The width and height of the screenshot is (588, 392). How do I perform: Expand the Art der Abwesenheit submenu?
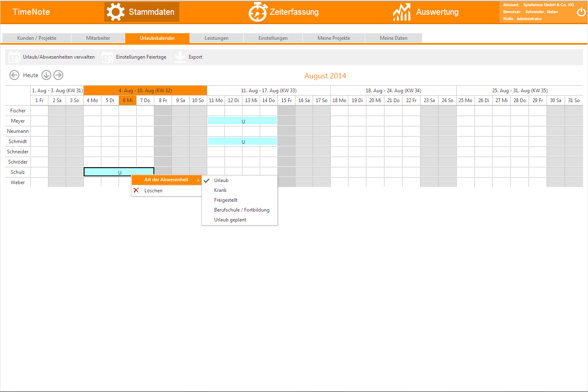pos(167,180)
